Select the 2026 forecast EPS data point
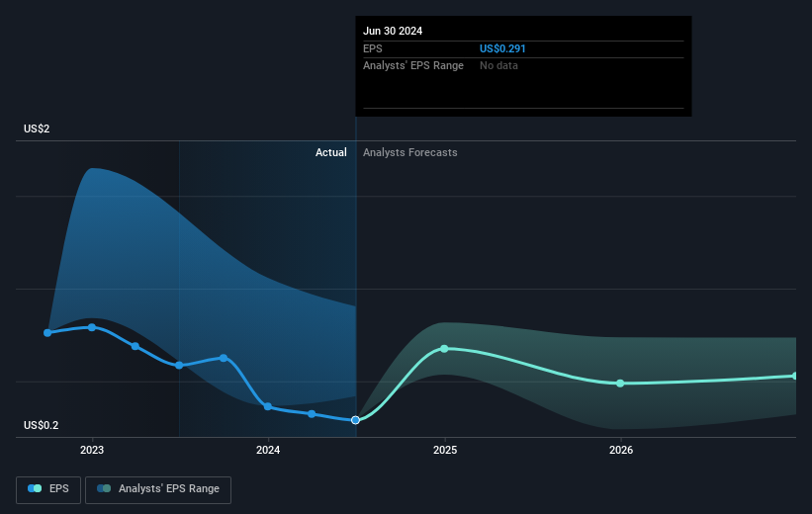812x514 pixels. (x=620, y=384)
